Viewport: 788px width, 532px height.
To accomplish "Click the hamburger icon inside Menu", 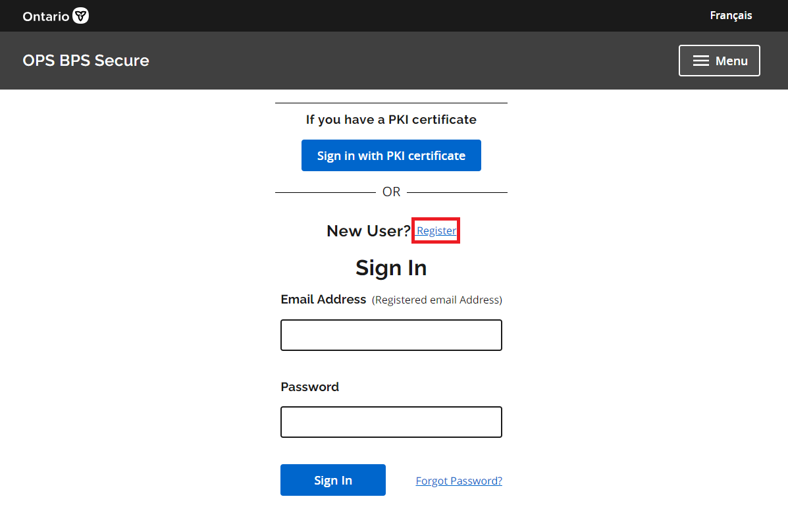I will [701, 61].
